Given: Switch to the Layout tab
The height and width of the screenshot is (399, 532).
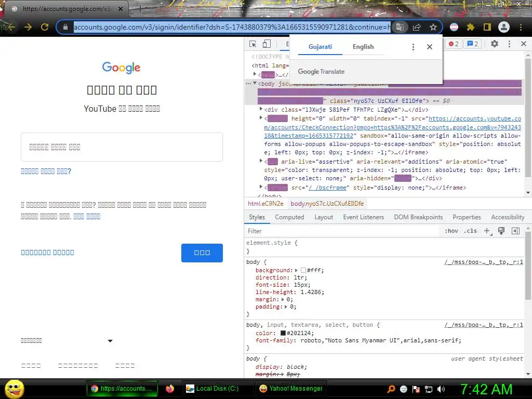Looking at the screenshot, I should pos(324,217).
